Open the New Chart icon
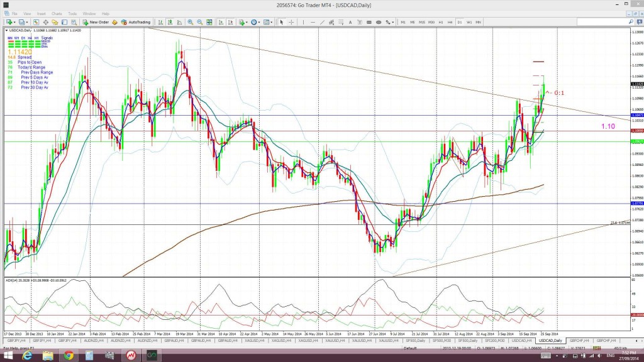The height and width of the screenshot is (362, 644). 8,22
